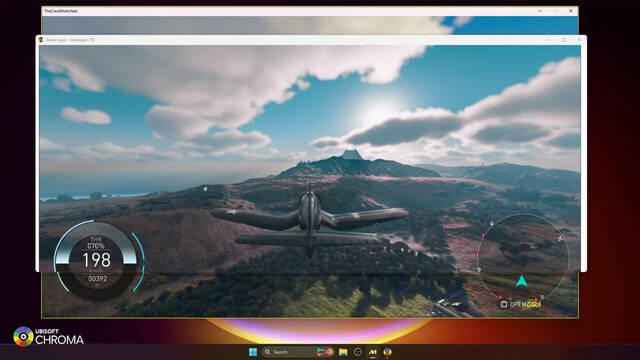
Task: Open the Windows Start menu
Action: click(x=253, y=352)
